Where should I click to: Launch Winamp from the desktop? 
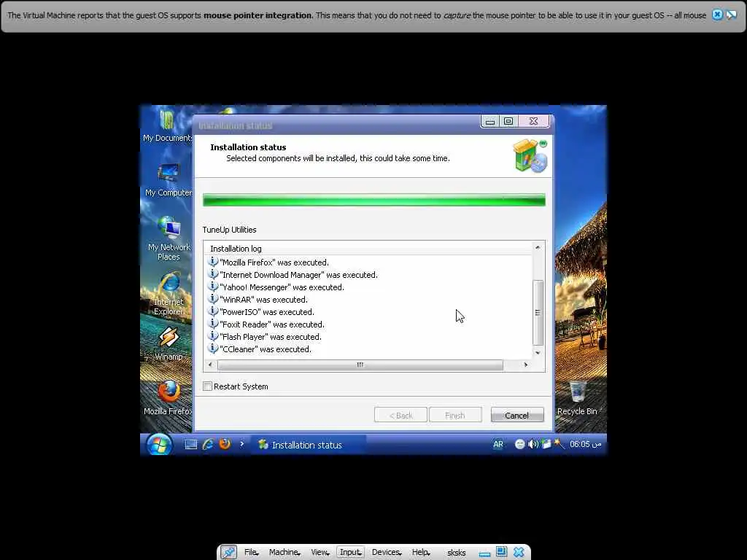[x=169, y=344]
